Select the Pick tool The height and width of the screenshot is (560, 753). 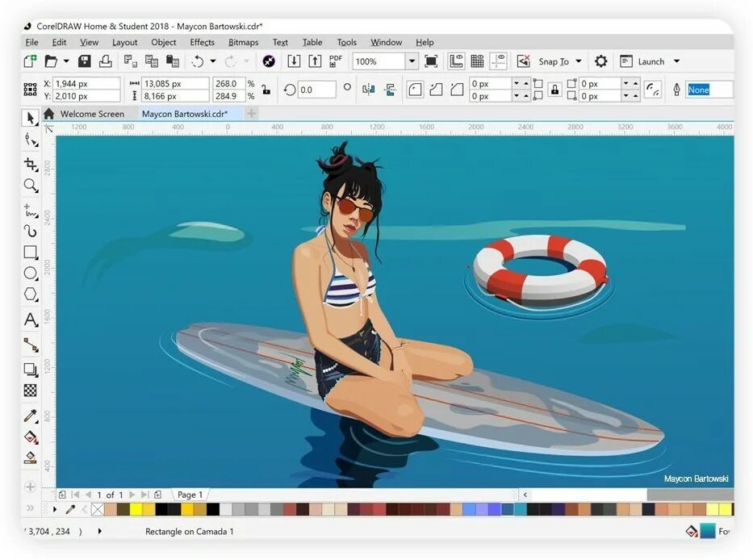[31, 118]
